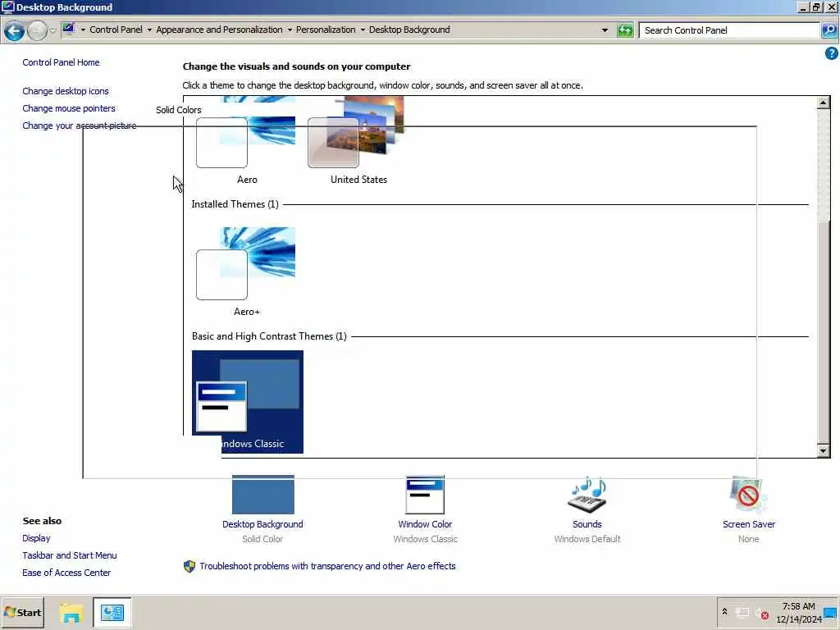Open Taskbar and Start Menu link

click(x=69, y=555)
